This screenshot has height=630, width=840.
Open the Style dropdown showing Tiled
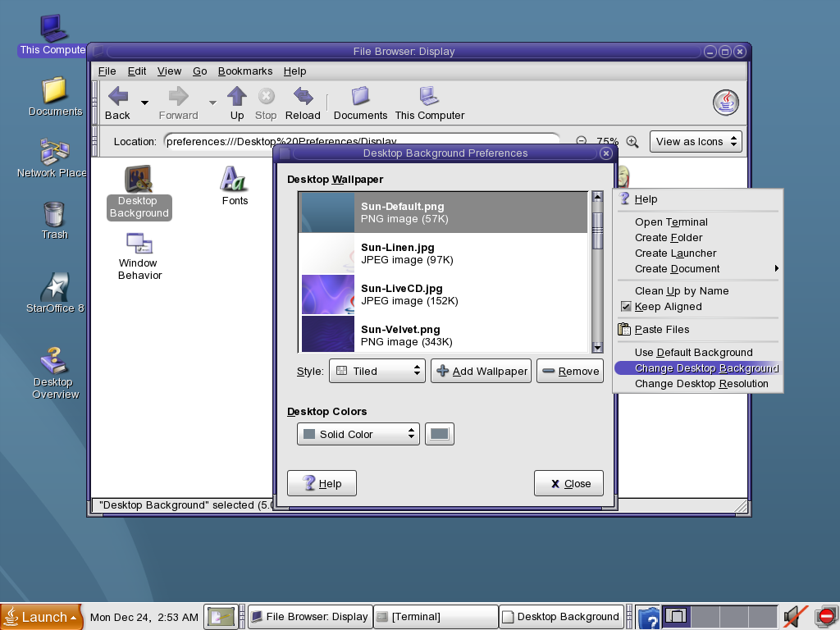[x=377, y=371]
